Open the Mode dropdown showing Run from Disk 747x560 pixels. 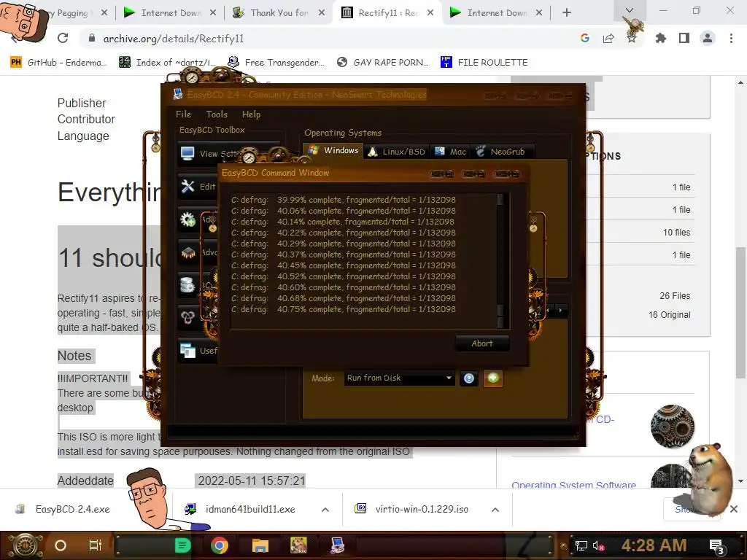(x=399, y=378)
